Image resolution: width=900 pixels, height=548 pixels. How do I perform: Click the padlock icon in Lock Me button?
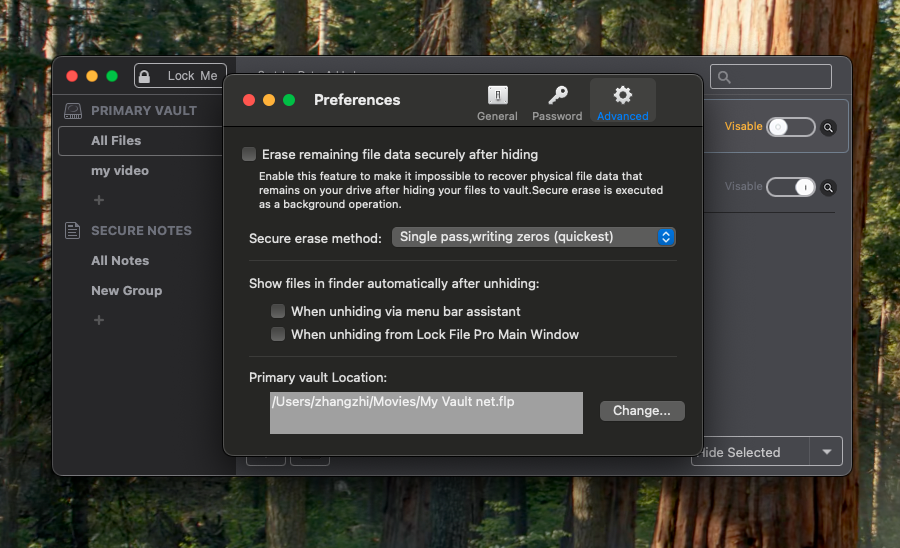coord(145,76)
